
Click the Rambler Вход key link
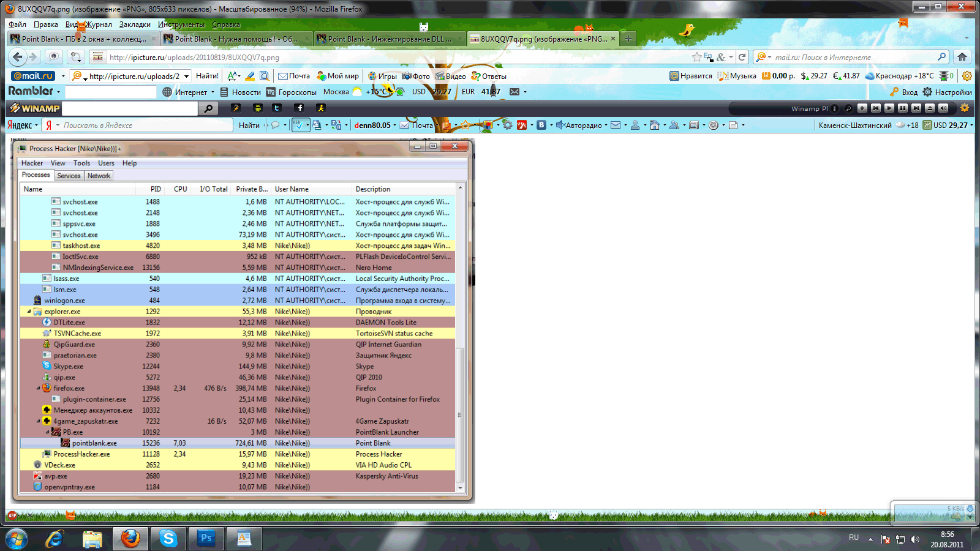coord(904,92)
